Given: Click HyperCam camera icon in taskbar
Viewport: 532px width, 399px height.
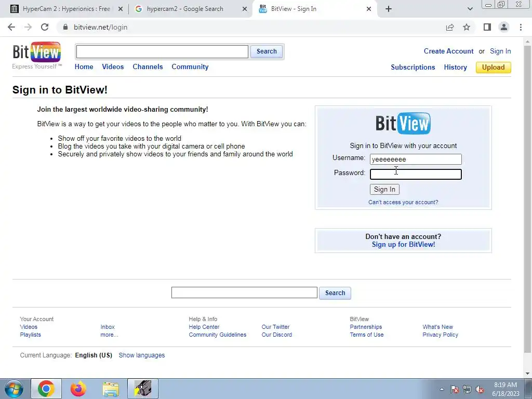Looking at the screenshot, I should pyautogui.click(x=143, y=389).
